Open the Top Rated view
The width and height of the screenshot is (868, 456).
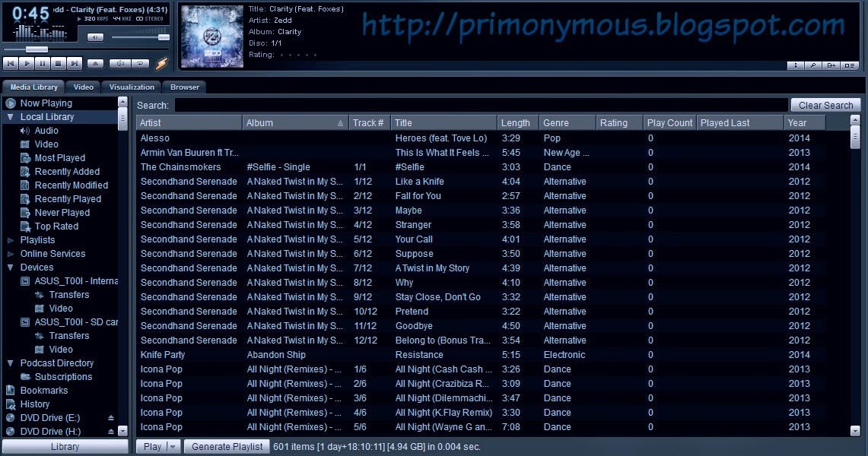pos(56,226)
